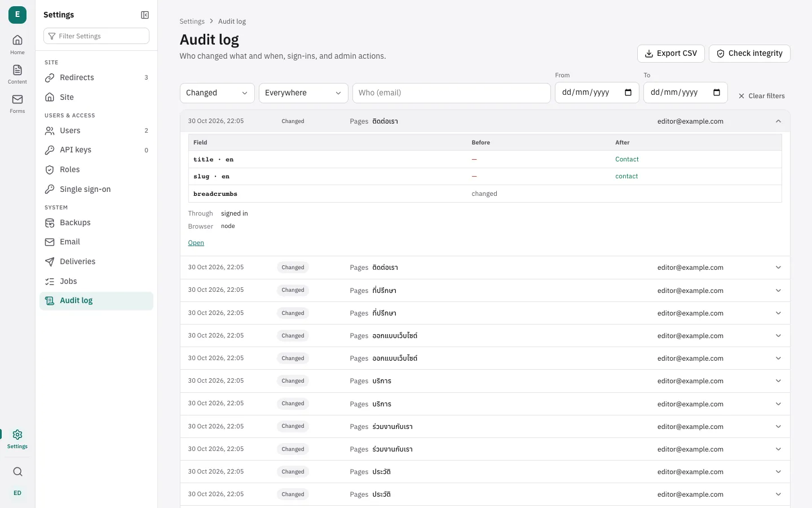
Task: Click the Settings gear in the rail
Action: 17,439
